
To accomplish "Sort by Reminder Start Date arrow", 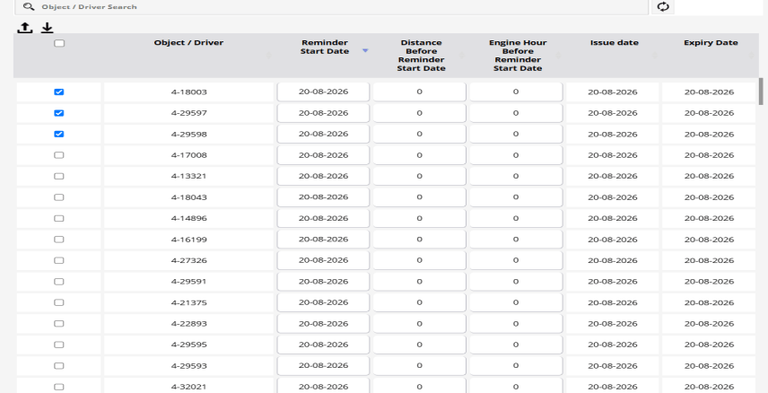I will 365,51.
